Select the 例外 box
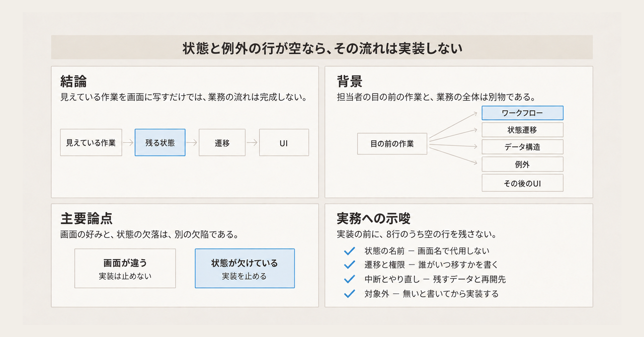Screen dimensions: 644x337 coord(522,164)
